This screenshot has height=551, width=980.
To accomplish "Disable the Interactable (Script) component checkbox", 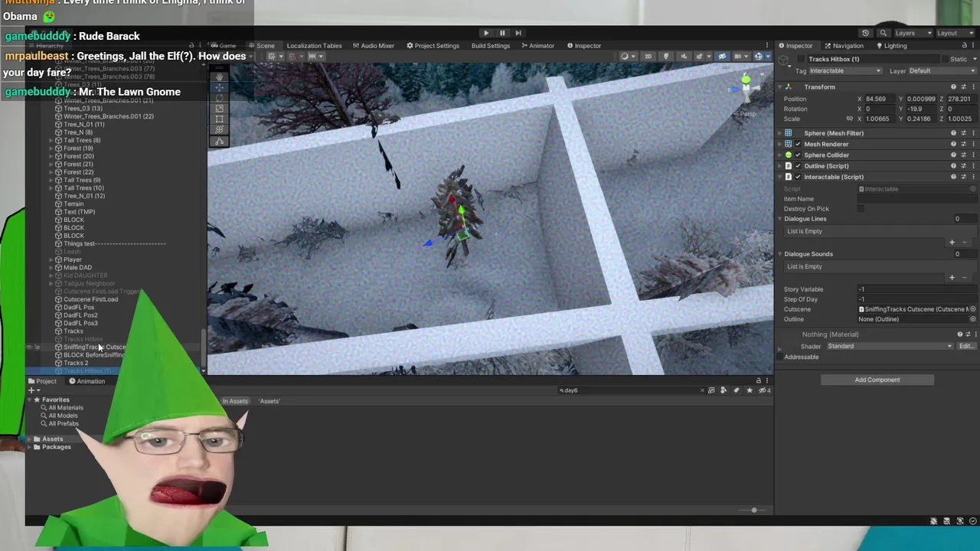I will [x=798, y=177].
